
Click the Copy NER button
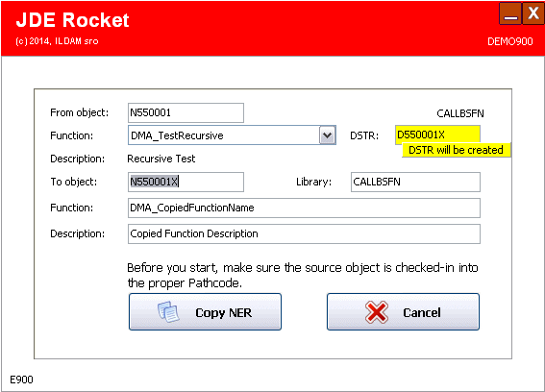tap(205, 311)
